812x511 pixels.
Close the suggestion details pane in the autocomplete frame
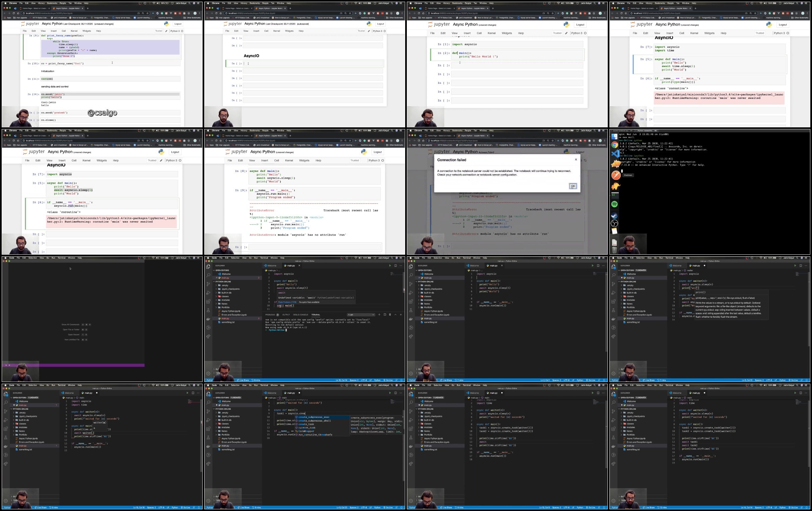[x=402, y=417]
